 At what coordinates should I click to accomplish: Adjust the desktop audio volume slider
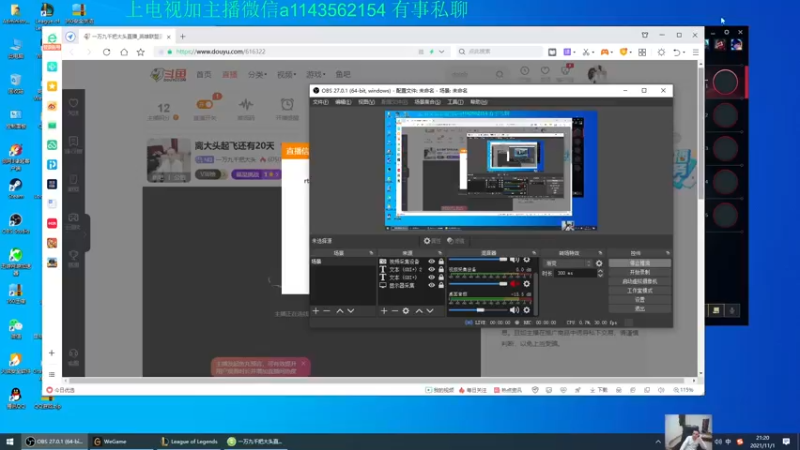[478, 310]
